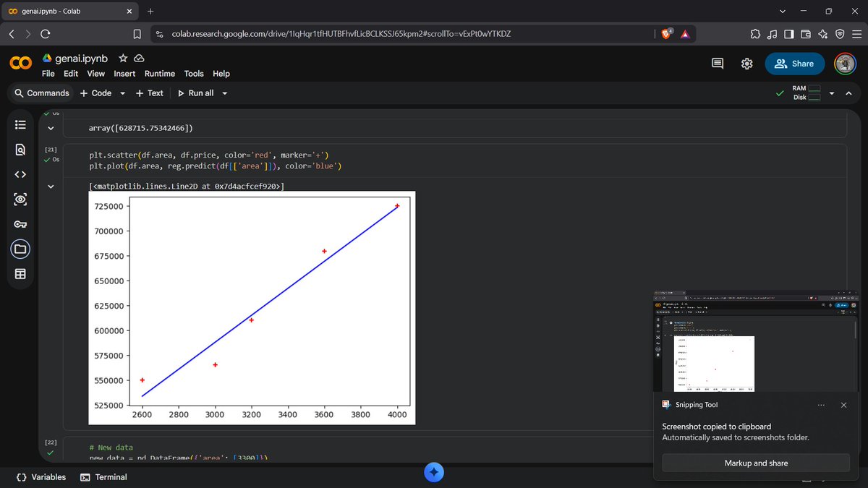Open a new browser tab
The width and height of the screenshot is (868, 488).
[x=150, y=11]
